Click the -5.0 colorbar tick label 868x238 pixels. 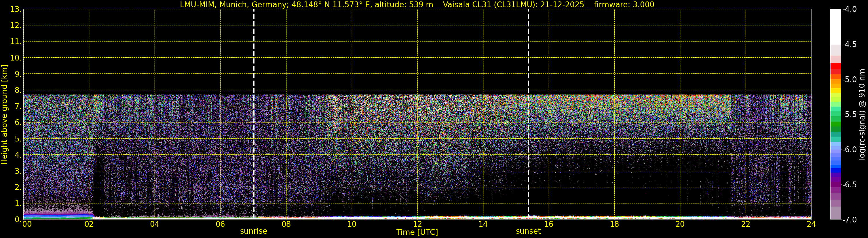pos(849,80)
